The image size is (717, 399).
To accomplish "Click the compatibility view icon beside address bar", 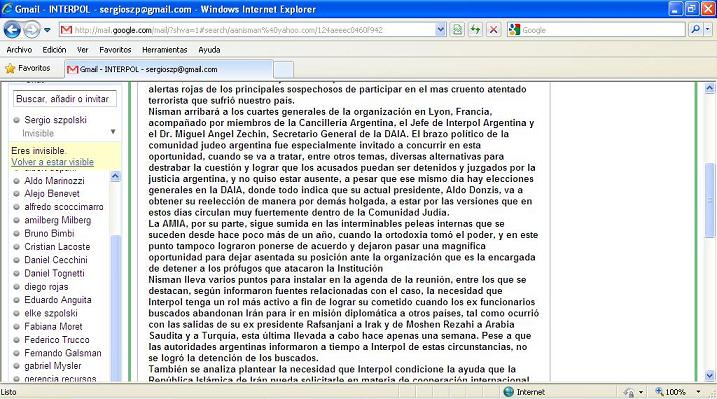I will (457, 30).
